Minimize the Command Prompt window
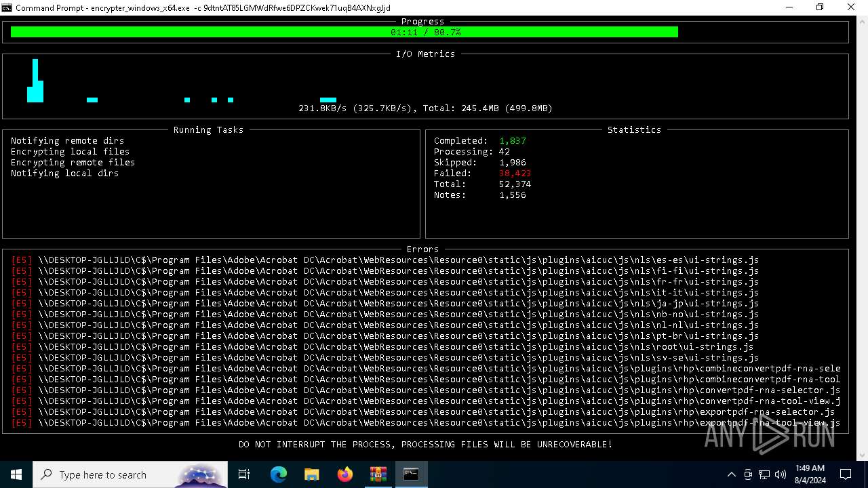The height and width of the screenshot is (488, 868). point(790,7)
